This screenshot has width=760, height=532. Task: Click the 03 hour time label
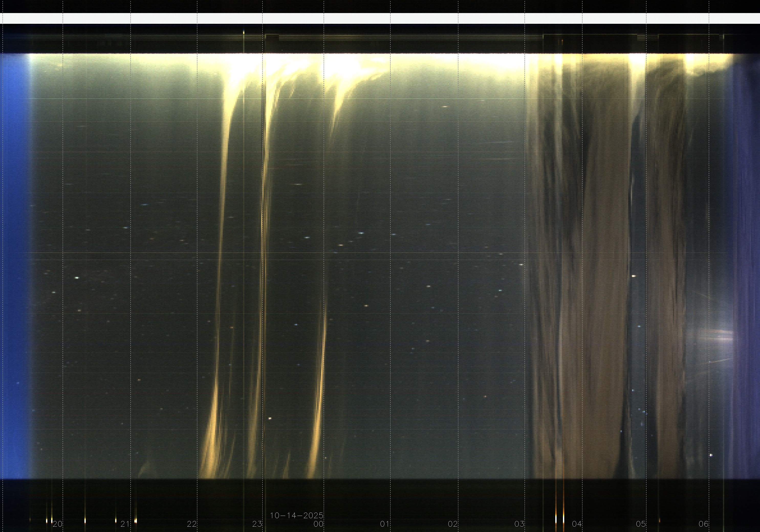click(x=519, y=524)
